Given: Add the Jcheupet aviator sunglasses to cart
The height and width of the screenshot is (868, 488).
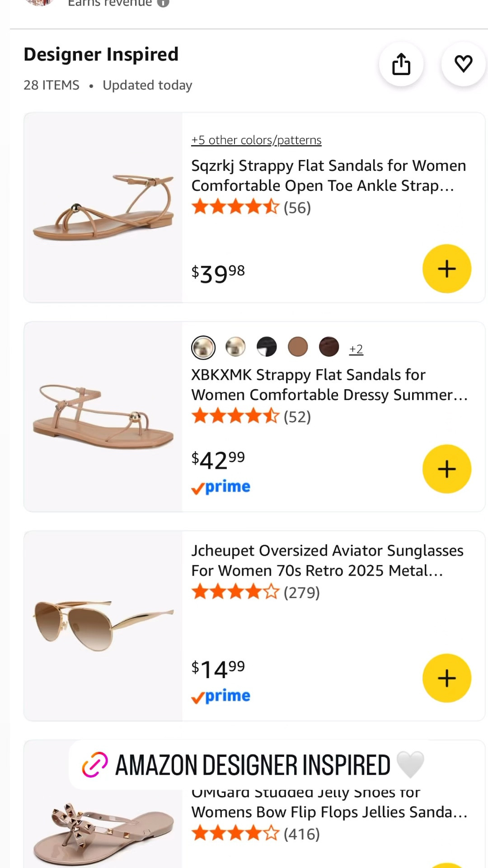Looking at the screenshot, I should (x=446, y=678).
